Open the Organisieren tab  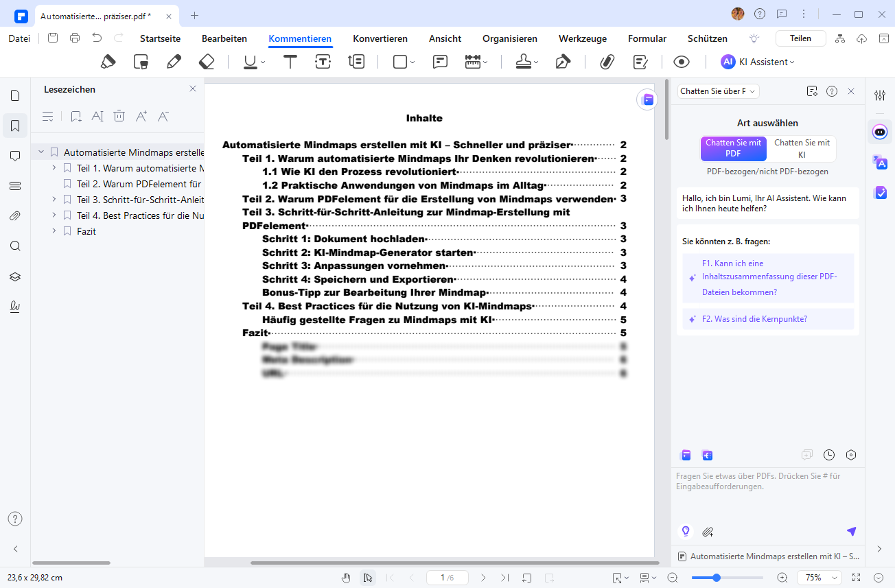coord(510,38)
